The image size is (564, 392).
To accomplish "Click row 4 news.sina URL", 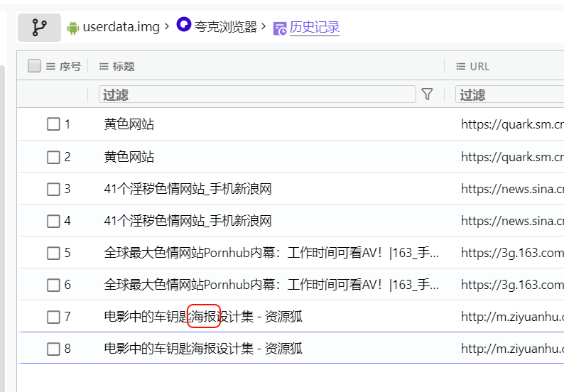I will tap(513, 221).
